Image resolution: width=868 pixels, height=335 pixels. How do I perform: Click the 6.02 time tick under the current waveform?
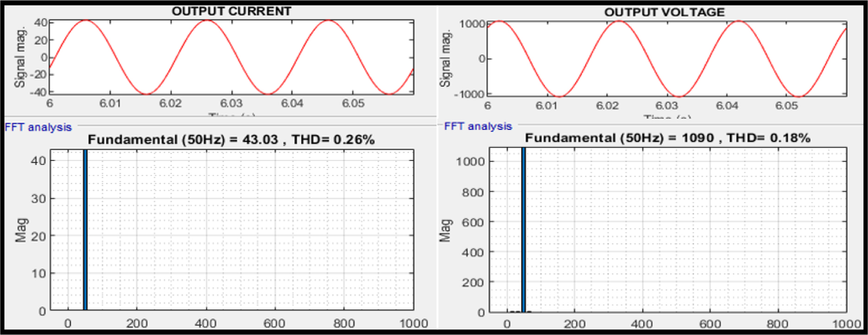pos(170,103)
